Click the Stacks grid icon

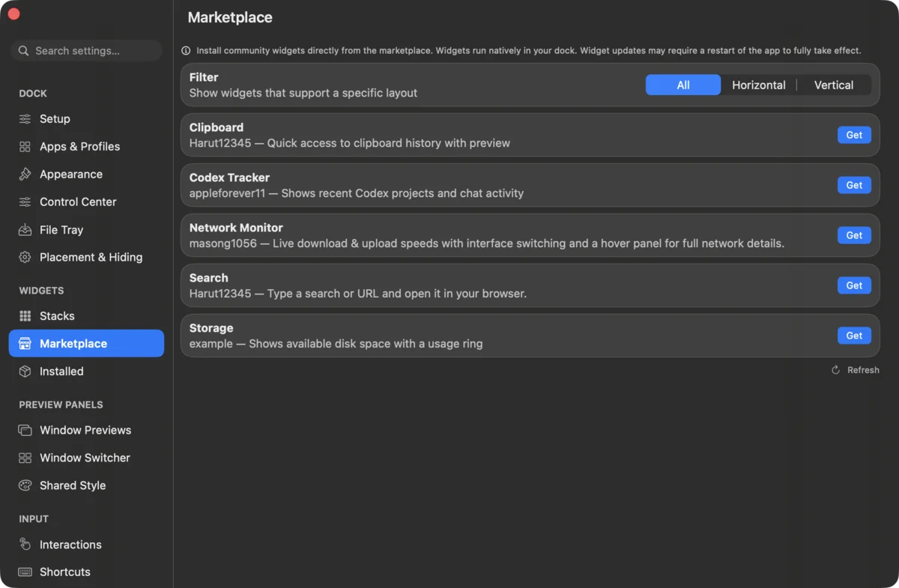[25, 316]
